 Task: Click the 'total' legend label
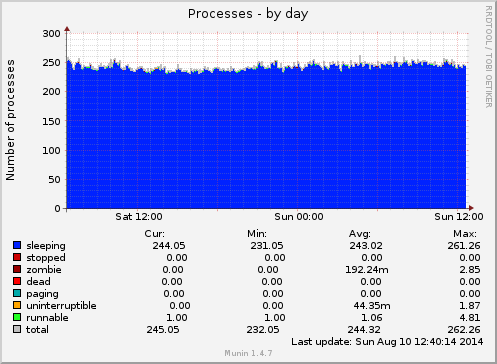click(x=37, y=329)
